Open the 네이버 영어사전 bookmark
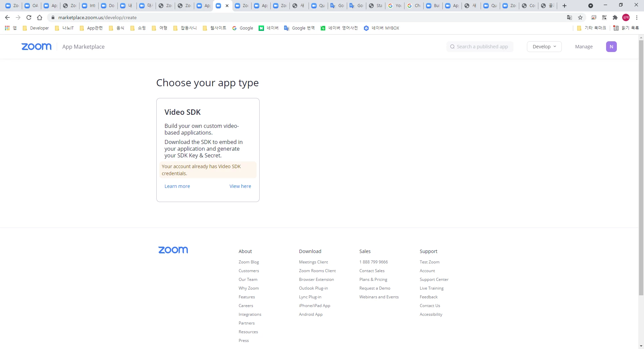The image size is (644, 349). tap(339, 28)
